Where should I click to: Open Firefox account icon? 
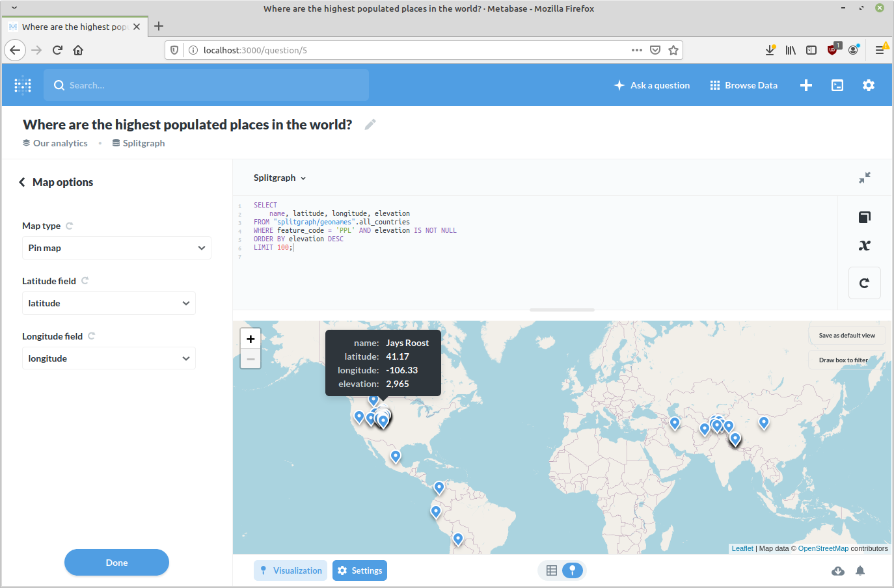(854, 50)
